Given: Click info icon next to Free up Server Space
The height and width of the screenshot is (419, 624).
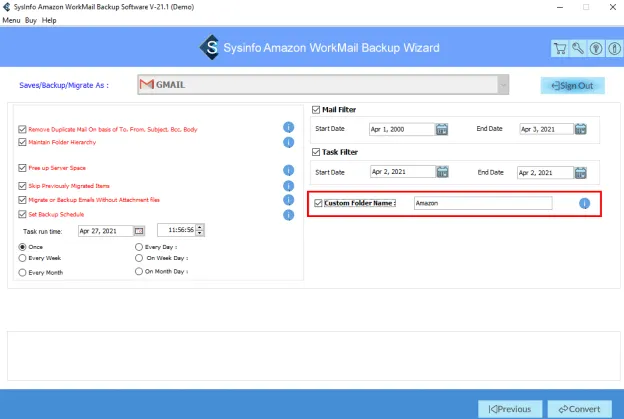Looking at the screenshot, I should [288, 170].
